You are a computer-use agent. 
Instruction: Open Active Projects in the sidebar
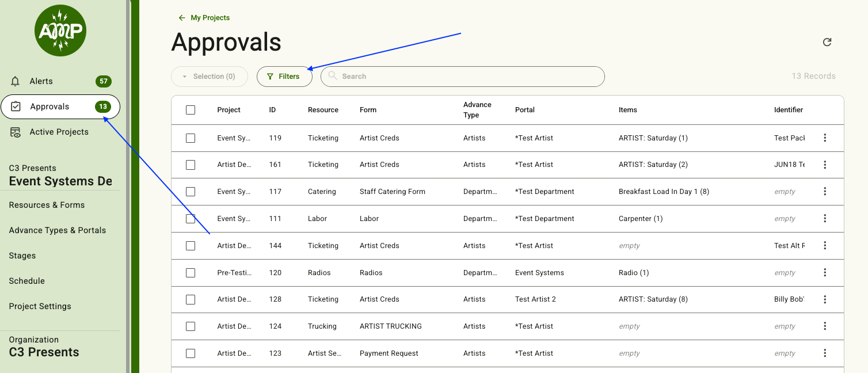click(x=60, y=132)
